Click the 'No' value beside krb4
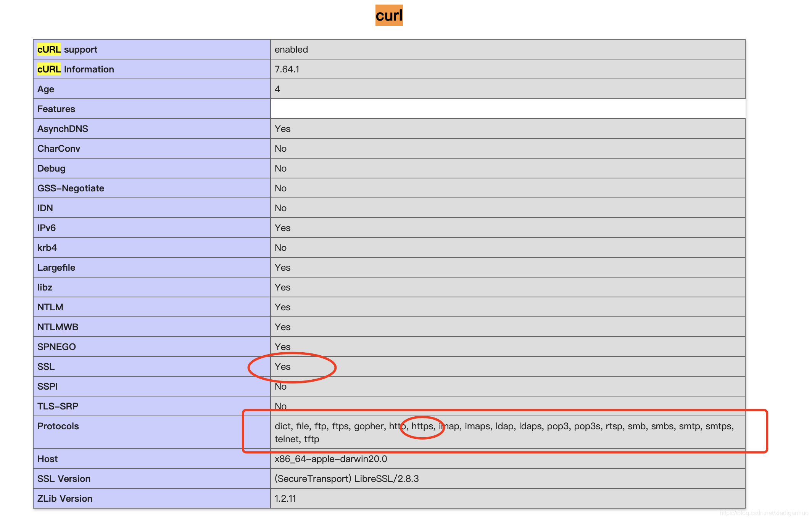 click(x=280, y=248)
